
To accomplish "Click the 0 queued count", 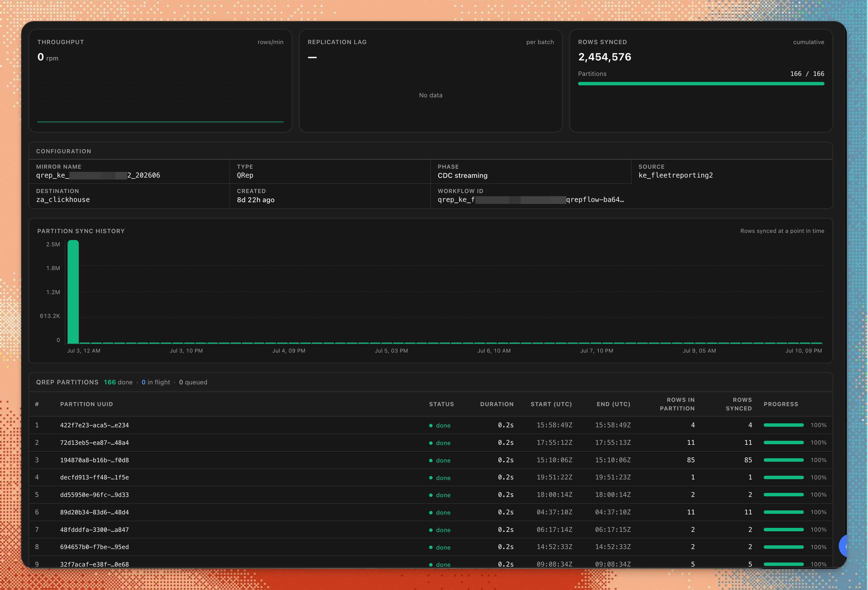I will pyautogui.click(x=193, y=382).
